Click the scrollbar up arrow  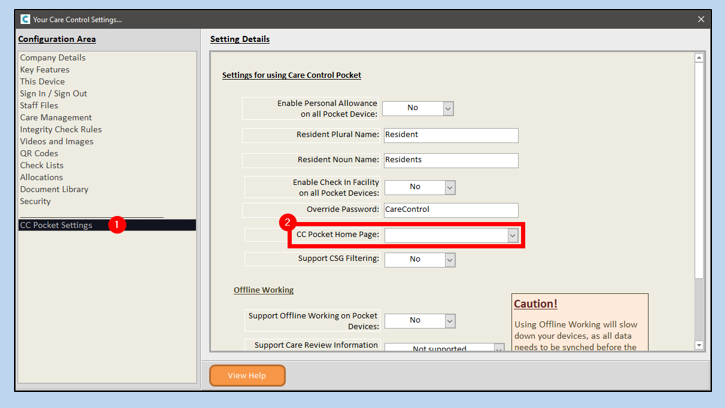(699, 59)
